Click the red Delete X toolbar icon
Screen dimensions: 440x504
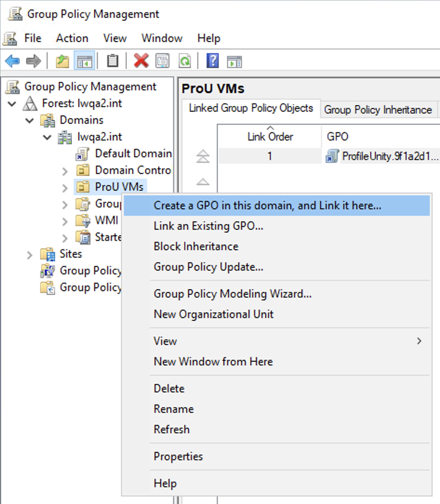click(141, 61)
